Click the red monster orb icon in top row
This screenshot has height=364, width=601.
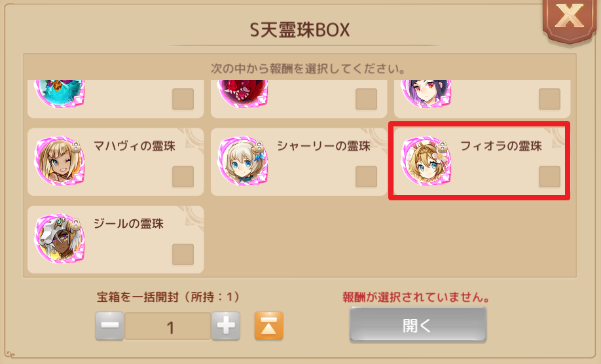point(243,93)
